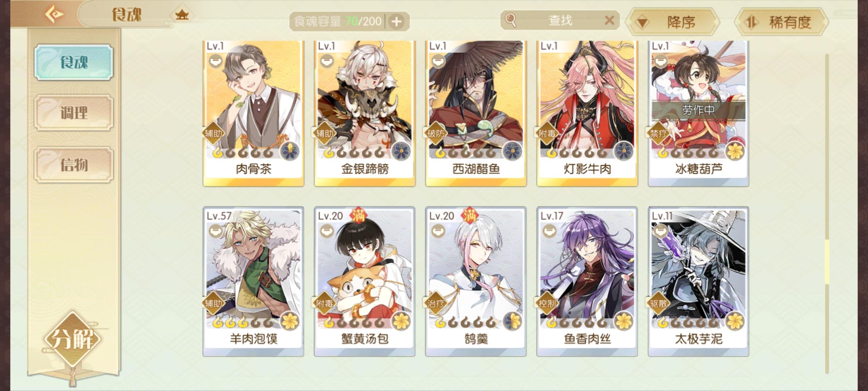Click the 查找 search field
Screen dimensions: 868x391
pos(560,20)
